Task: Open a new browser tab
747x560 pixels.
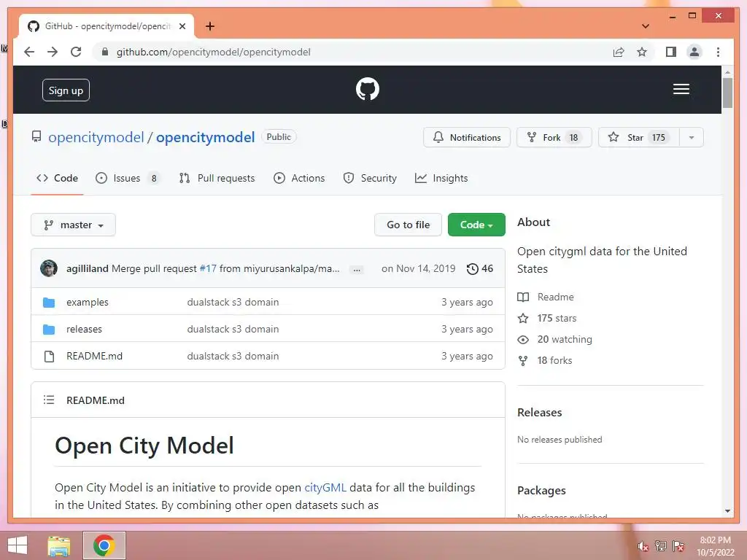Action: 209,26
